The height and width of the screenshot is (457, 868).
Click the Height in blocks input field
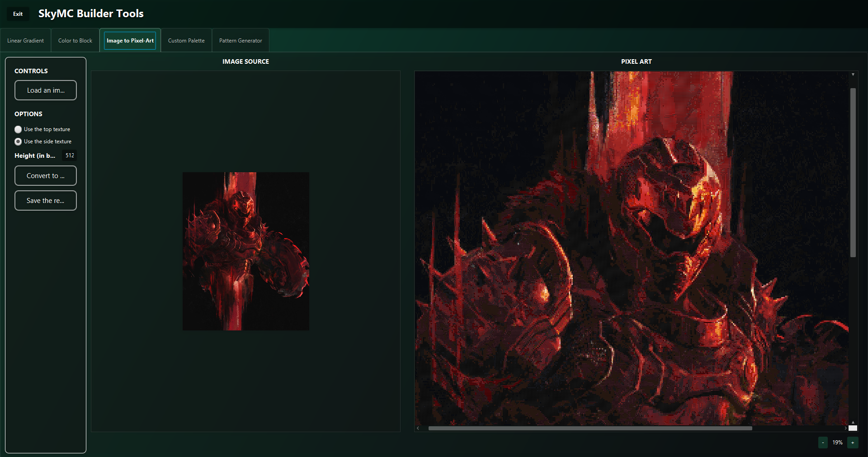70,155
